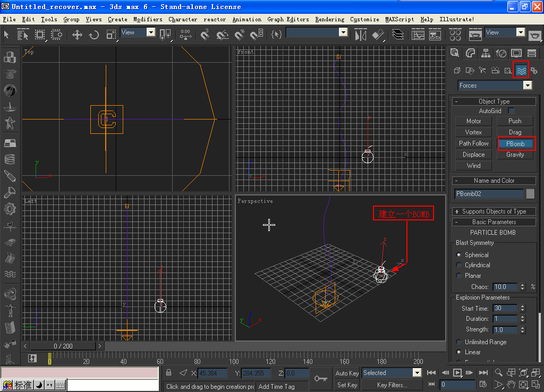Viewport: 544px width, 392px height.
Task: Enable the AutoGrid checkbox
Action: (511, 110)
